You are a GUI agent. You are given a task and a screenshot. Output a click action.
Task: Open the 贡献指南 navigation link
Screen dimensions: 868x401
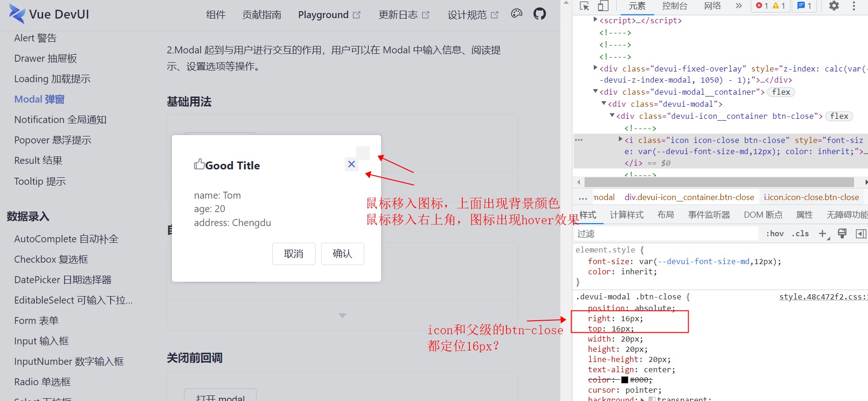coord(262,15)
